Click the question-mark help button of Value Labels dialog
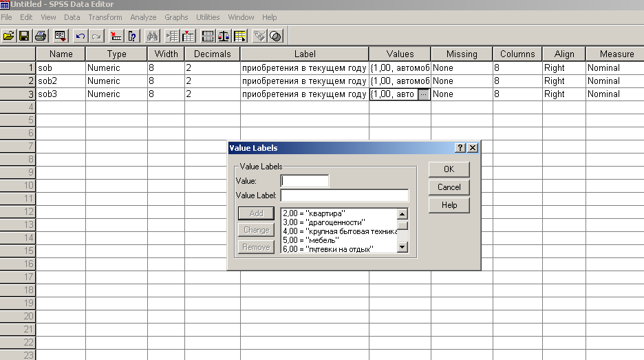The image size is (644, 360). tap(460, 147)
